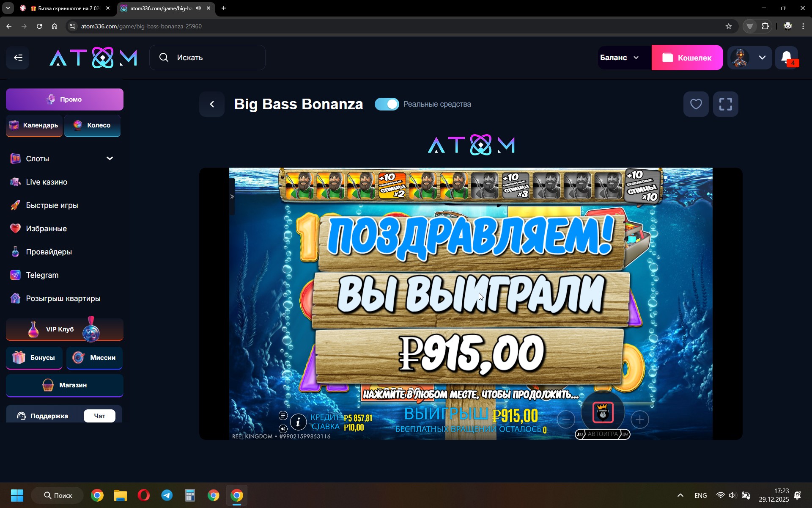Open the Balance dropdown
The image size is (812, 508).
(620, 58)
